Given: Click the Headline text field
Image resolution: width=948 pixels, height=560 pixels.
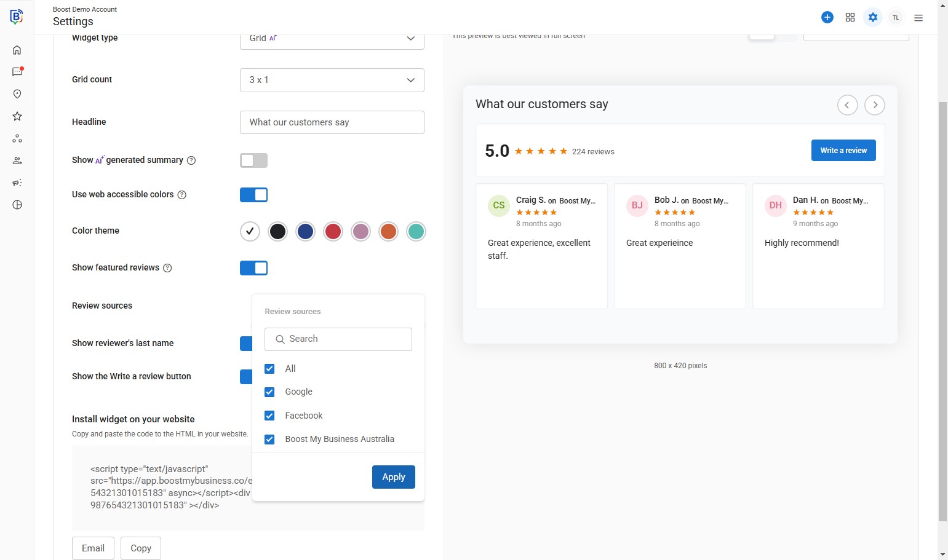Looking at the screenshot, I should click(332, 122).
